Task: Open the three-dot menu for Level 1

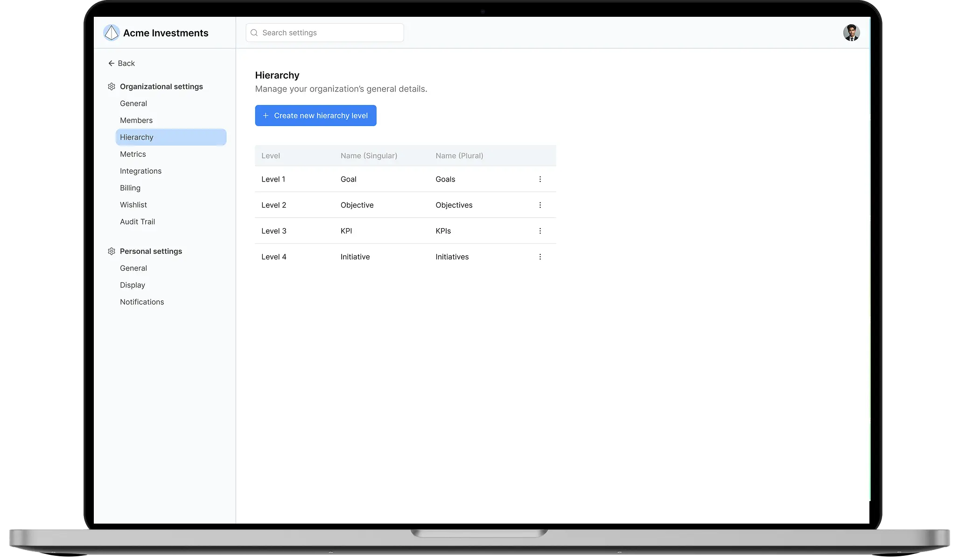Action: [540, 179]
